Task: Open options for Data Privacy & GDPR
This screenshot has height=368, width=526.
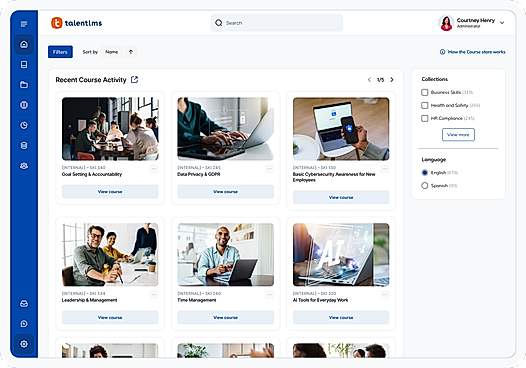Action: click(x=269, y=169)
